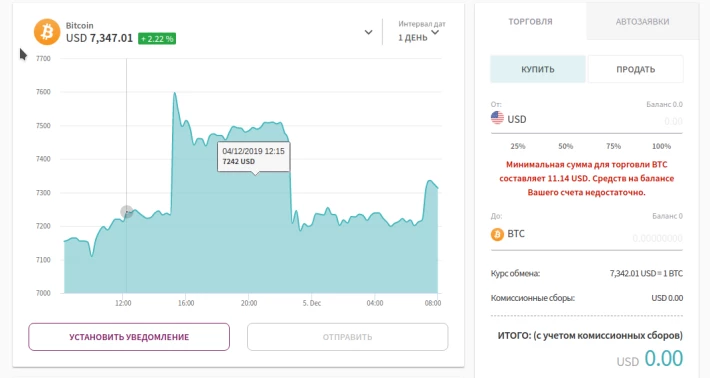Switch to the ТОРГОВЛЯ tab
This screenshot has height=378, width=710.
530,21
